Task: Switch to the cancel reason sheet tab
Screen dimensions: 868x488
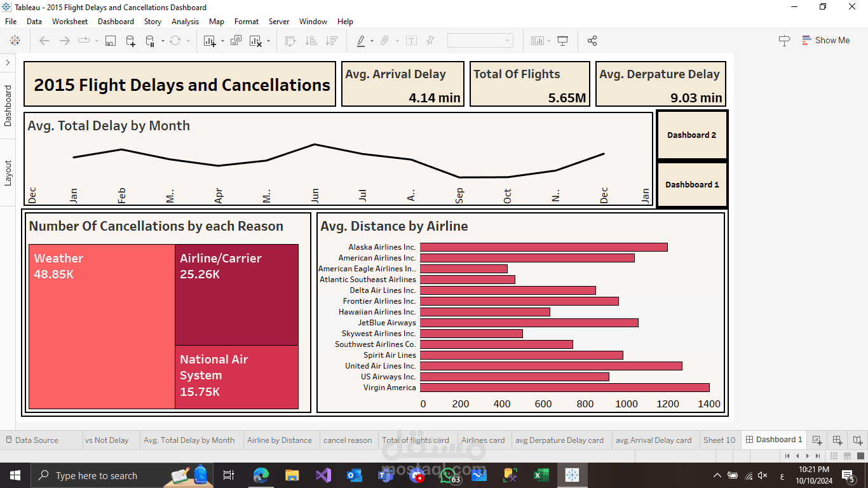Action: point(348,440)
